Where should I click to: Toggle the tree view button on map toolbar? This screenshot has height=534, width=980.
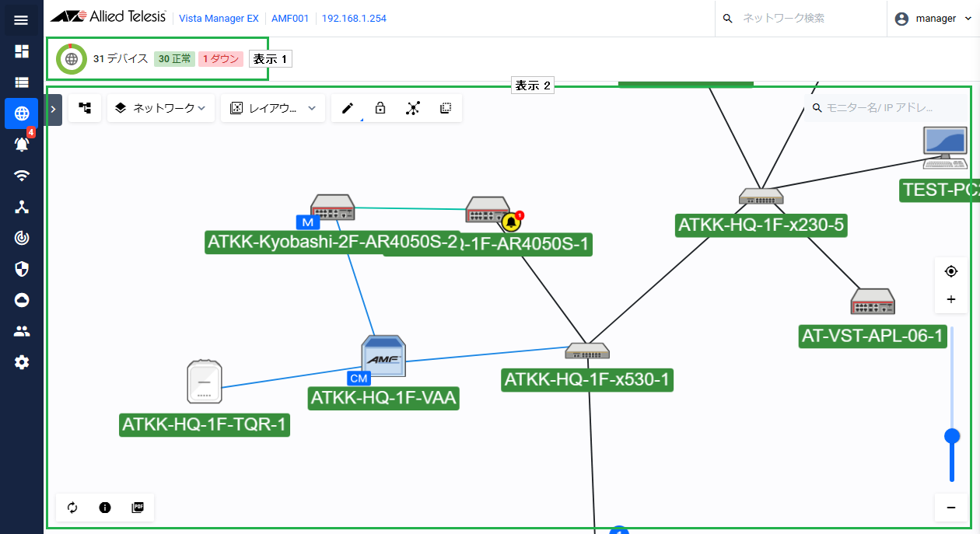(x=85, y=108)
